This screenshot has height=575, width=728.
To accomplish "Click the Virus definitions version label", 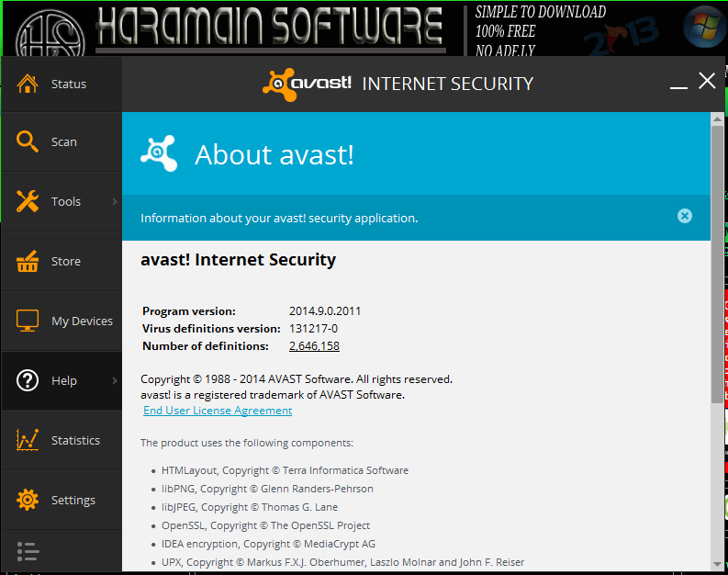I will (x=211, y=329).
